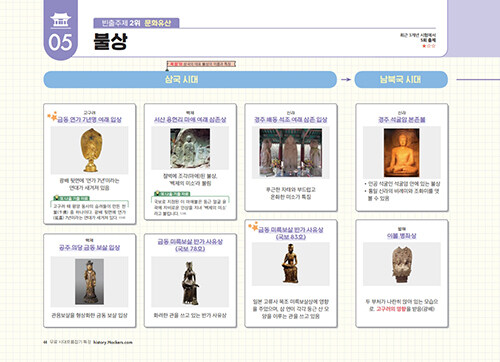
Task: Click the arrow between 삼국 시대 and 남북국 시대
Action: [346, 79]
